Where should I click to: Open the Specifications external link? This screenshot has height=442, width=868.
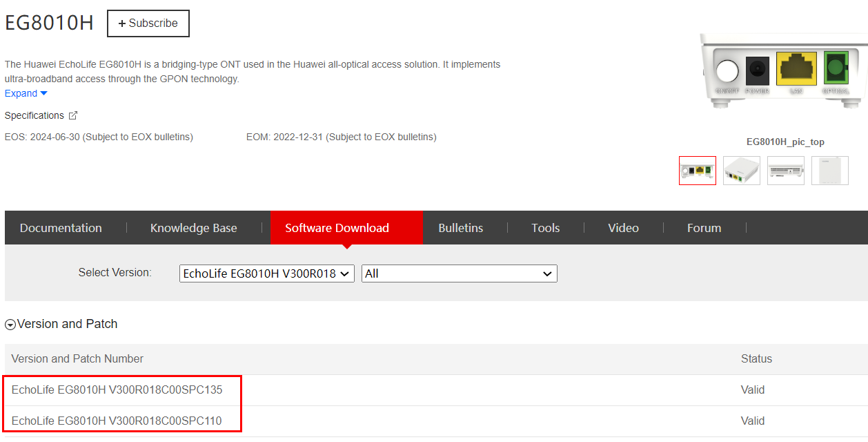34,115
